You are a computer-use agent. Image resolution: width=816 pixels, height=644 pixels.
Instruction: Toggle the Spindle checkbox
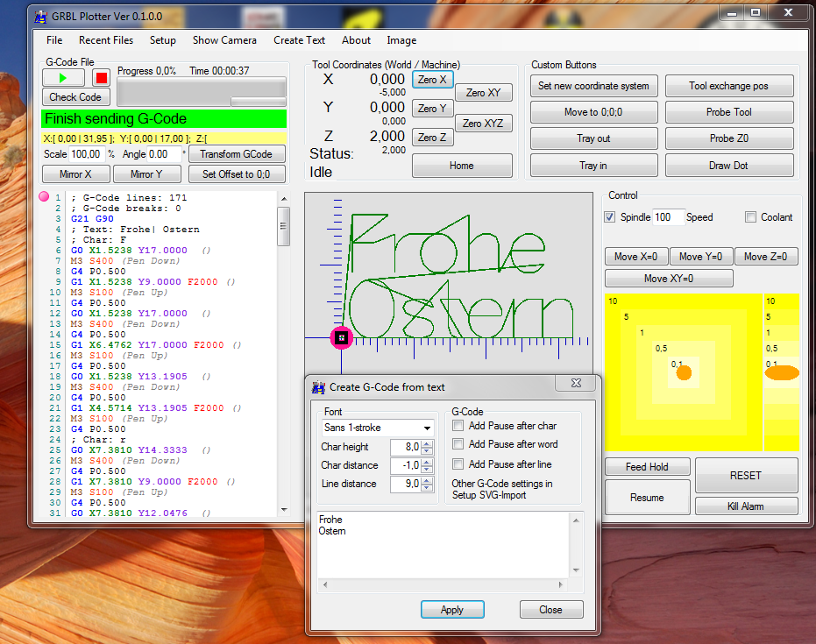coord(610,217)
